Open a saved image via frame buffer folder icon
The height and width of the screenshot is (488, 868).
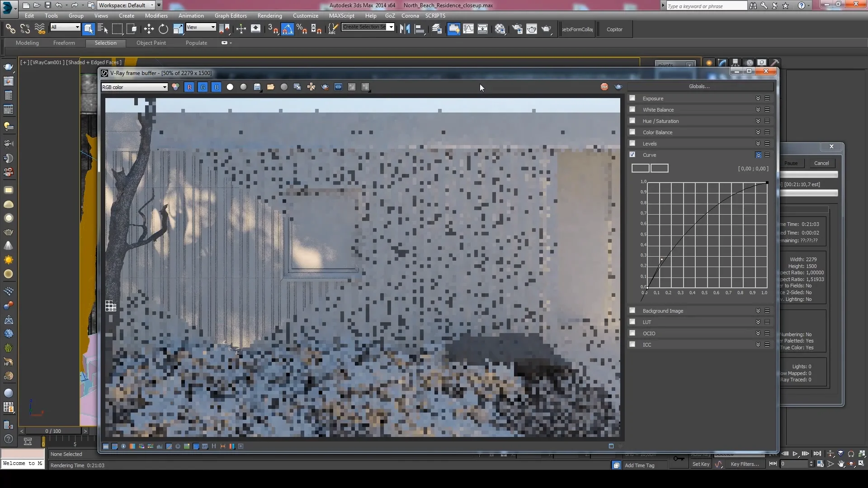coord(271,87)
